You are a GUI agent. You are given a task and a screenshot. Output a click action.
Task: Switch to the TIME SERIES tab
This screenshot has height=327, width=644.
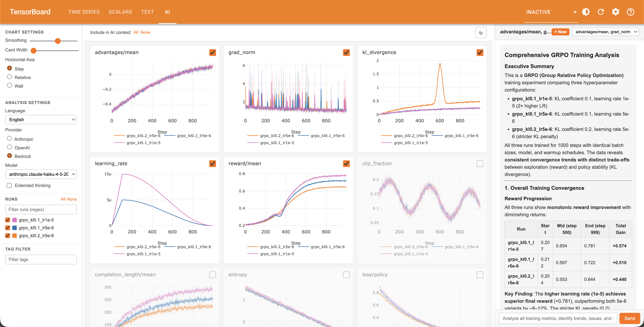coord(84,12)
